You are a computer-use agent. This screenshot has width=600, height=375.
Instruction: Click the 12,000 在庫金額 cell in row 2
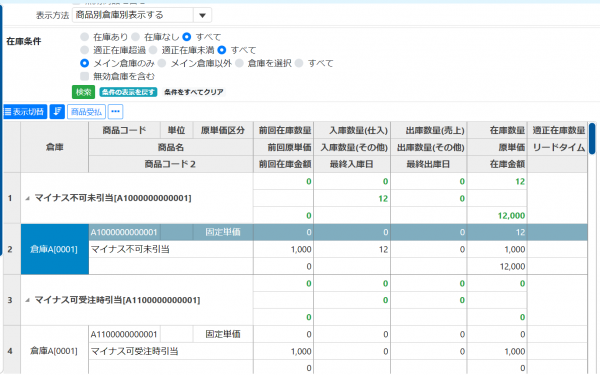[497, 266]
